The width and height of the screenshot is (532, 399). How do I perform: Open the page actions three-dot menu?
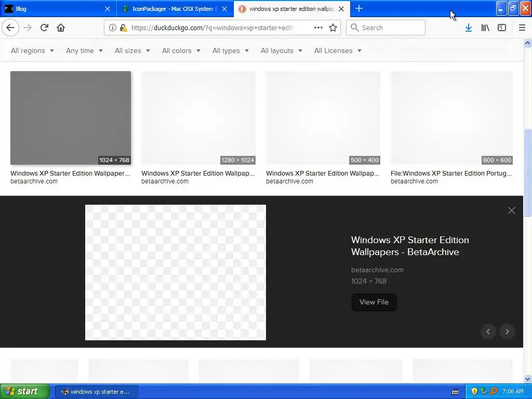tap(318, 28)
